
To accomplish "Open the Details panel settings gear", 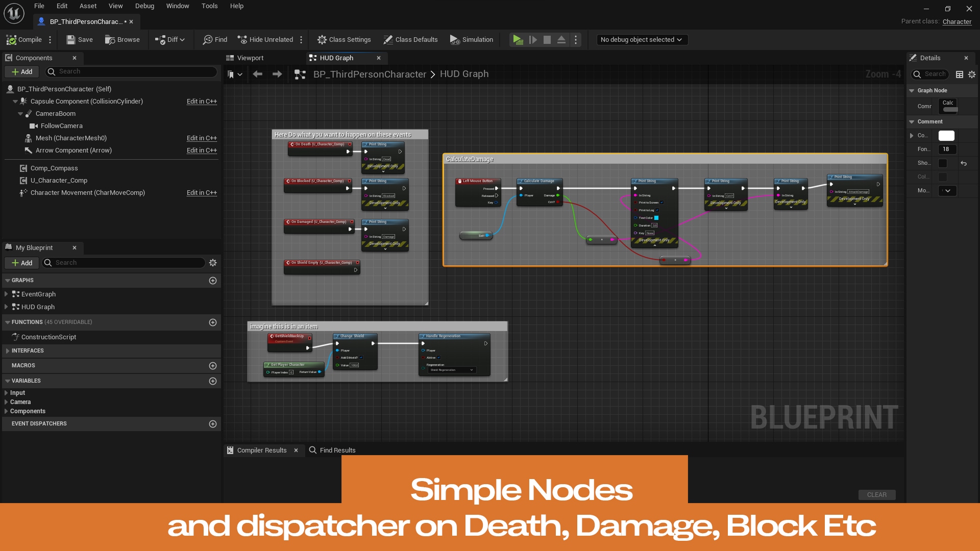I will (971, 74).
